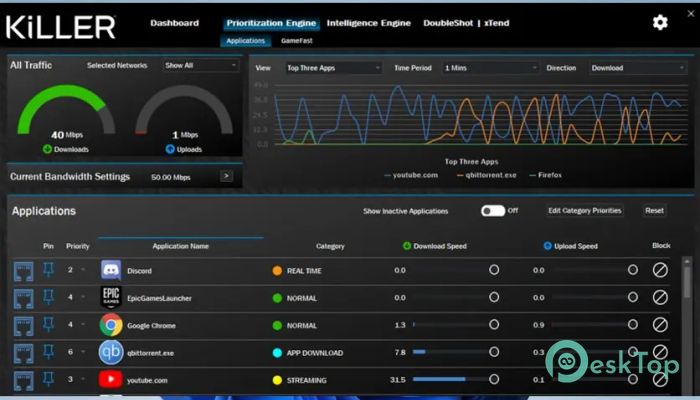
Task: Click the EpicGamesLauncher network adapter icon
Action: coord(23,298)
